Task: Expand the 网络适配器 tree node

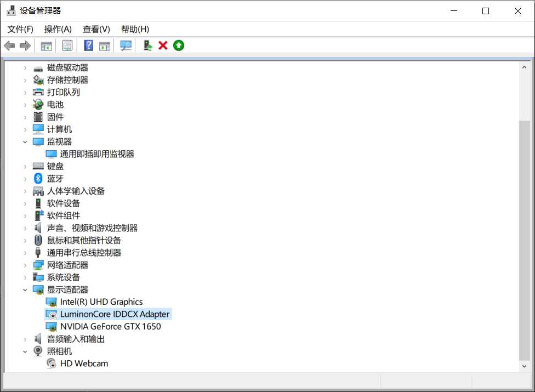Action: [x=25, y=264]
